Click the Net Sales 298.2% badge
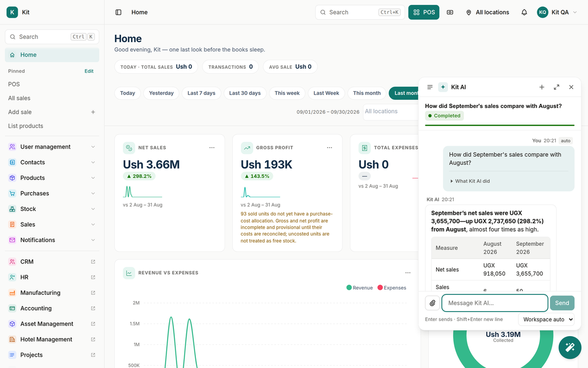 pos(139,176)
